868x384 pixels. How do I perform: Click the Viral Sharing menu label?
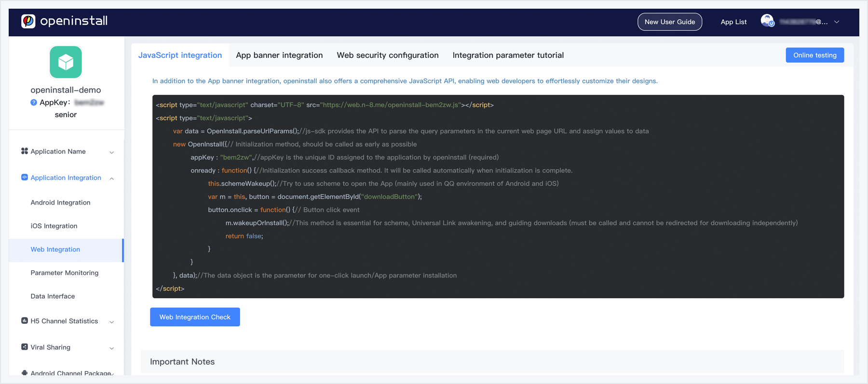[x=50, y=347]
